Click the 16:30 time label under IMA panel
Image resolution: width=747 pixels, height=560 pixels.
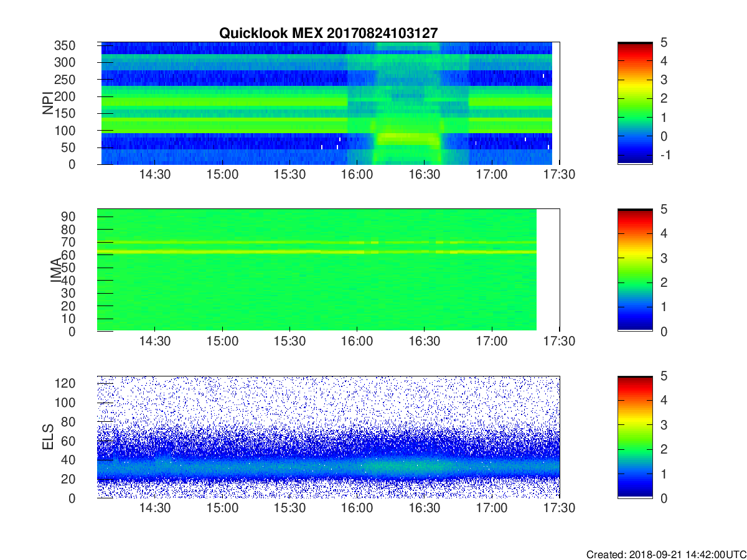click(x=425, y=342)
